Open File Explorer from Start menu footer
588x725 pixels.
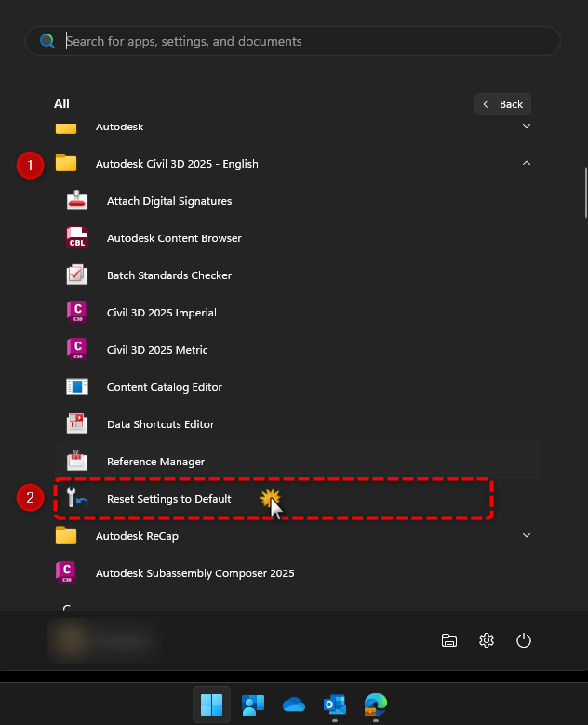point(448,640)
